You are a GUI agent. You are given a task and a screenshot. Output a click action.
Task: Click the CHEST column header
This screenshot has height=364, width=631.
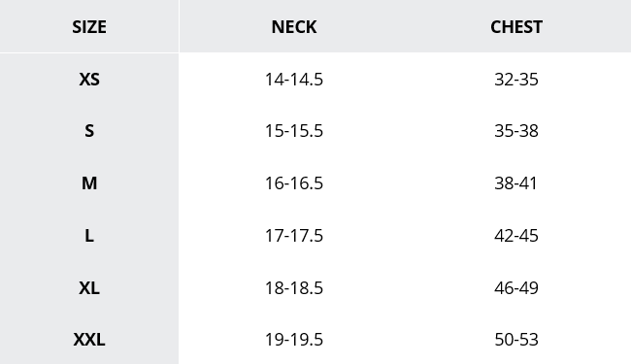click(516, 27)
